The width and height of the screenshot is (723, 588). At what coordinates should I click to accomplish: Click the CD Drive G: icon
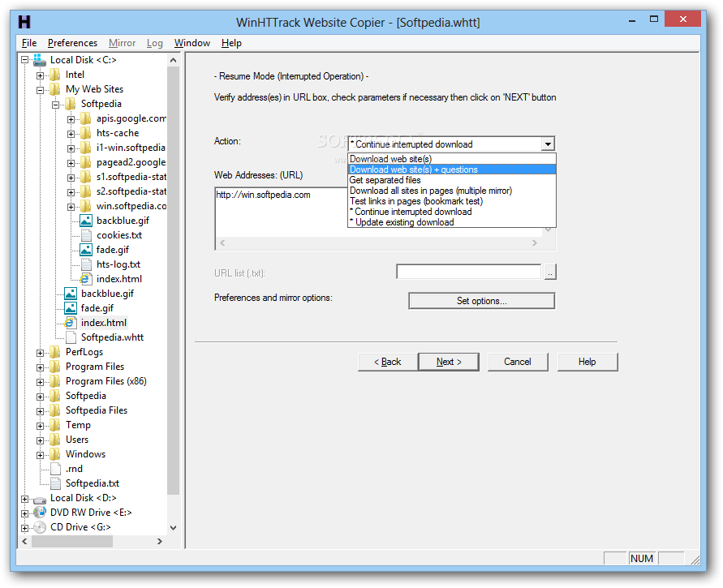[x=40, y=527]
